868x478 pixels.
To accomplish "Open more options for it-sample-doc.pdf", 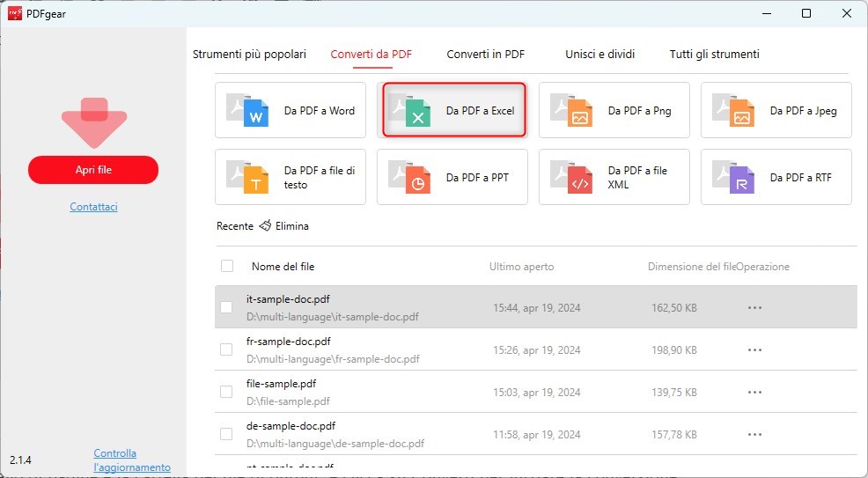I will click(x=755, y=307).
